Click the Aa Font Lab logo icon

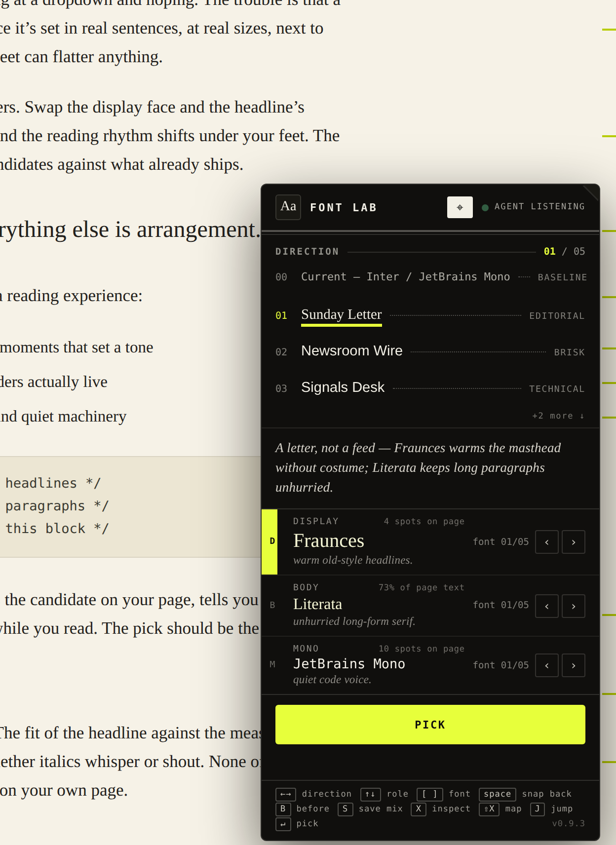click(x=288, y=207)
